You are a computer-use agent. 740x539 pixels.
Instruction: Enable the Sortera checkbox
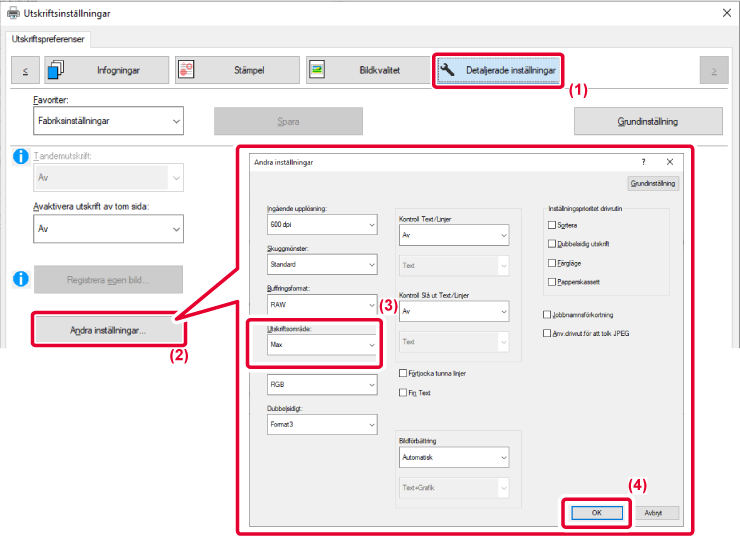(552, 225)
